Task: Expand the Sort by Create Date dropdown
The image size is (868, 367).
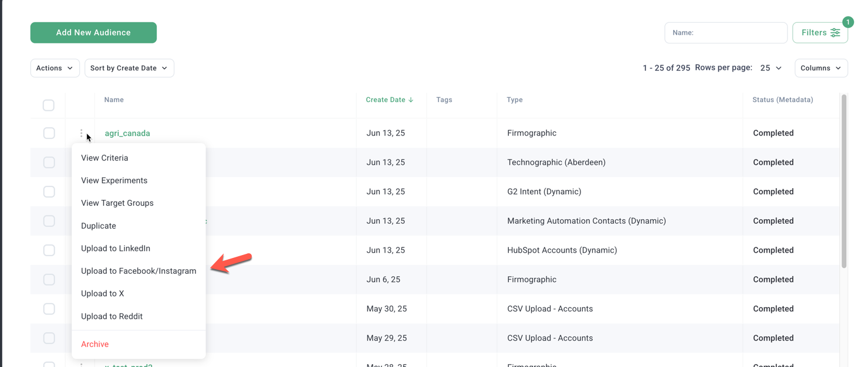Action: pyautogui.click(x=129, y=68)
